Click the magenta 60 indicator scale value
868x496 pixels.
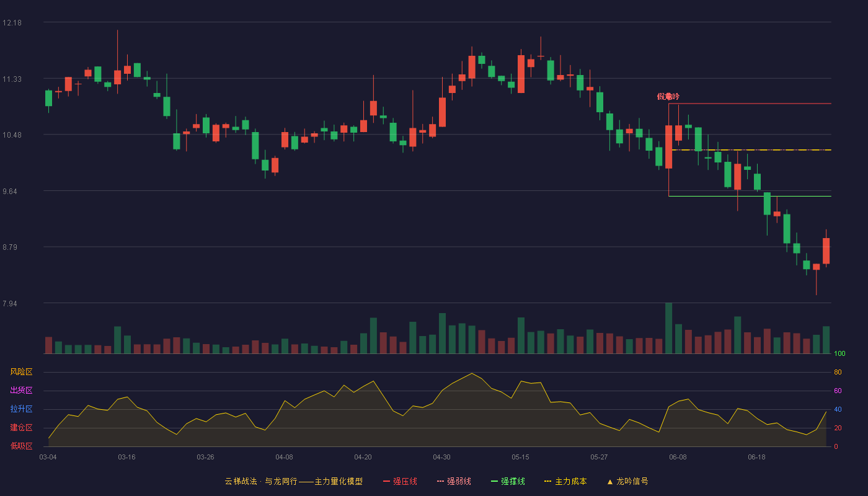[838, 391]
